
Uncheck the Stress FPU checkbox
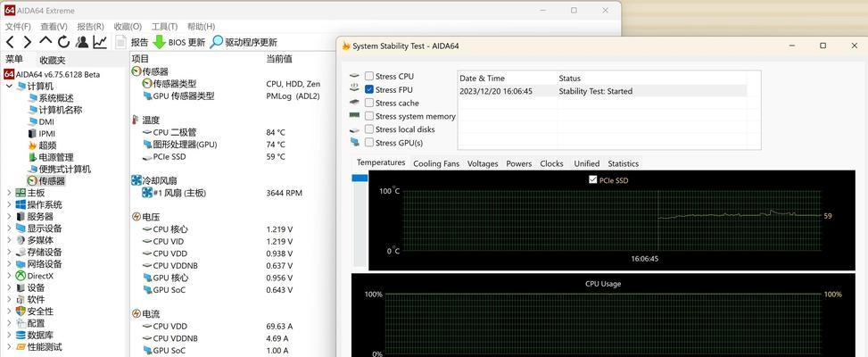click(369, 89)
